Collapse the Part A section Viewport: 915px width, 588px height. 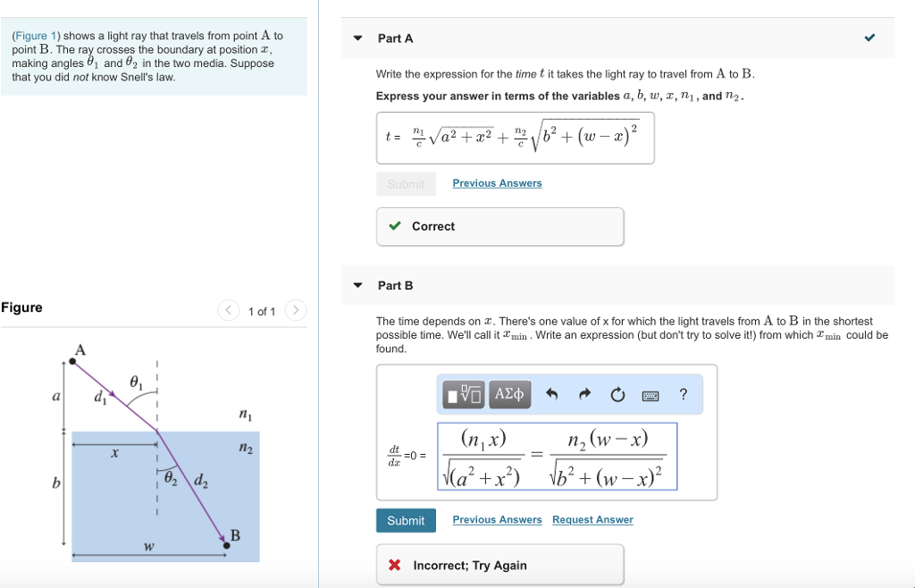click(x=361, y=38)
